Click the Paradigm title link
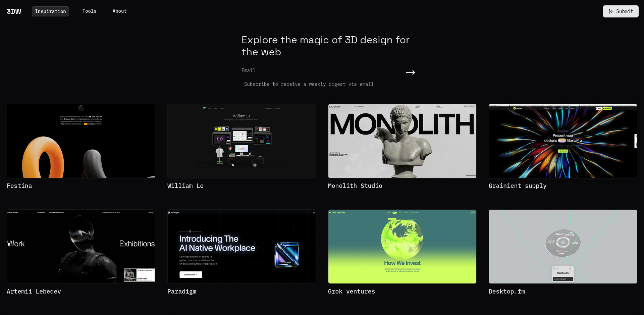This screenshot has height=315, width=644. pyautogui.click(x=182, y=291)
